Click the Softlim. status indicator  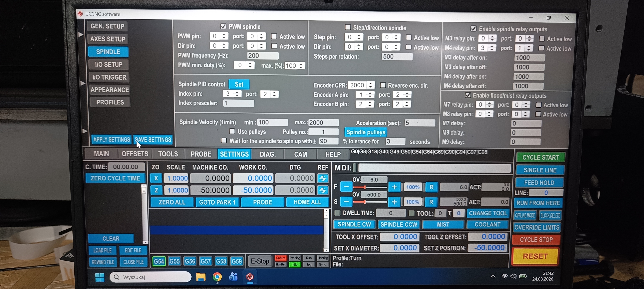pos(281,258)
